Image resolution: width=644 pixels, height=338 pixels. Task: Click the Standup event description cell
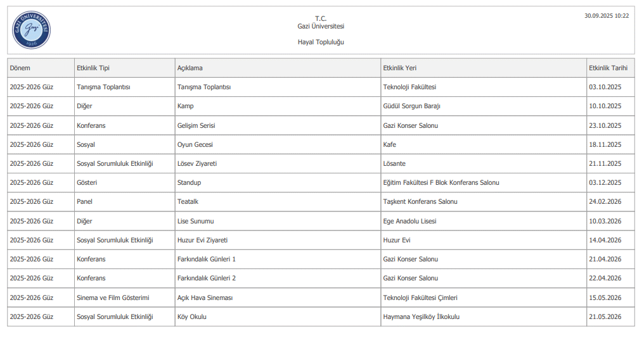189,182
